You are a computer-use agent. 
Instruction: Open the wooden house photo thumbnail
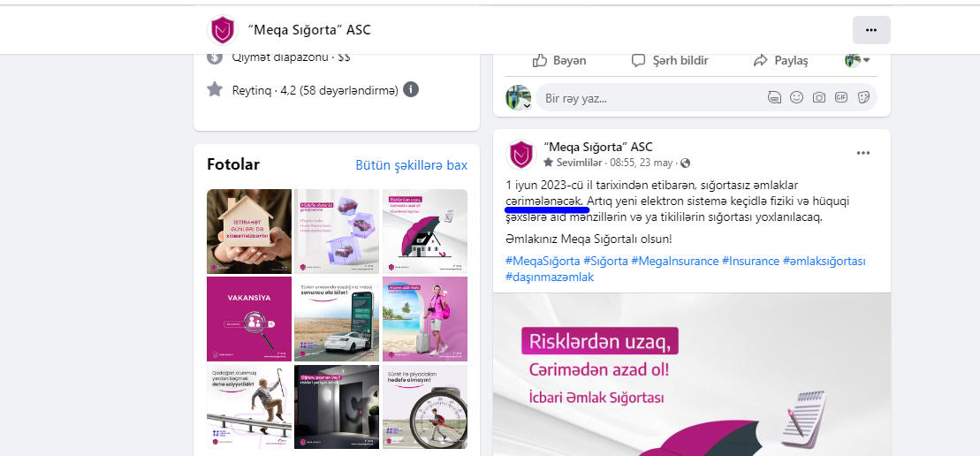[x=249, y=232]
